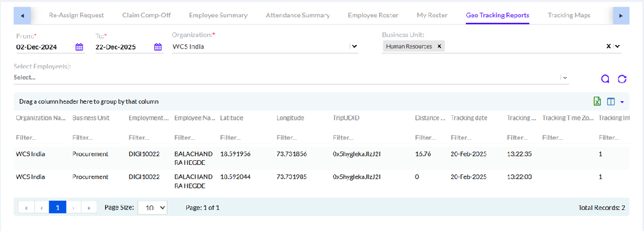Expand the Organization dropdown

coord(354,47)
